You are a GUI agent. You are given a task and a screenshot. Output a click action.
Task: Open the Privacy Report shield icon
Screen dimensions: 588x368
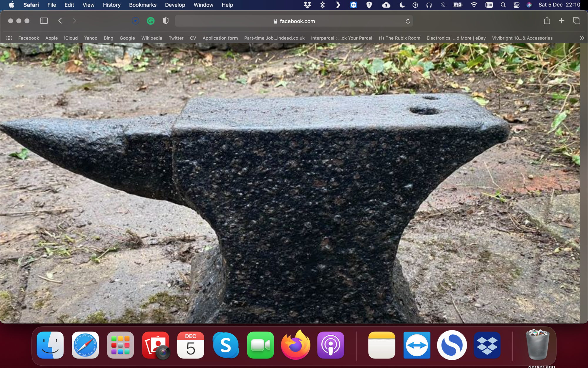click(166, 21)
